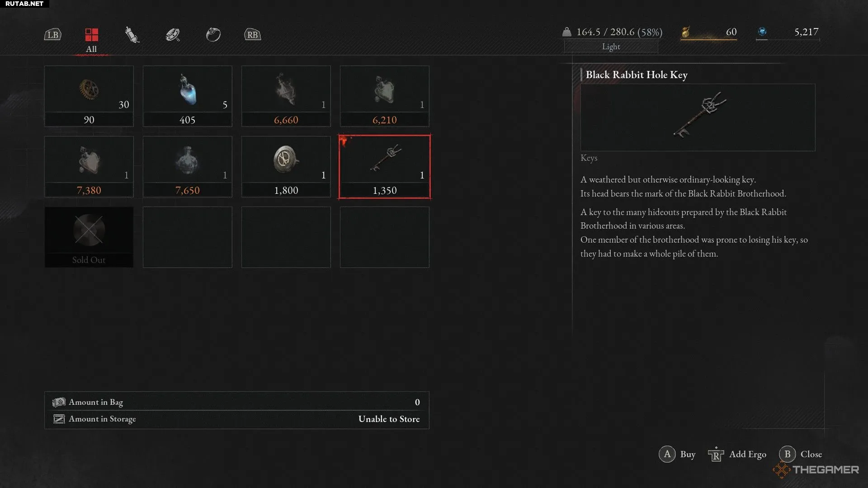This screenshot has height=488, width=868.
Task: Choose the round medallion priced 1,800
Action: pyautogui.click(x=286, y=167)
